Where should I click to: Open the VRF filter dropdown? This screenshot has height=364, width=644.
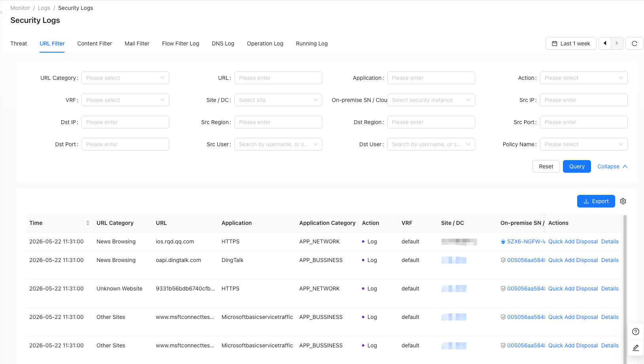pyautogui.click(x=125, y=100)
